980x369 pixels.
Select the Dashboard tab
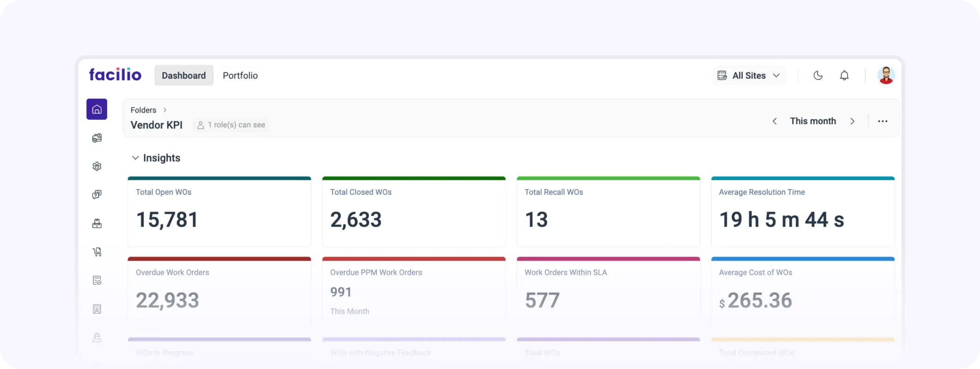(184, 76)
